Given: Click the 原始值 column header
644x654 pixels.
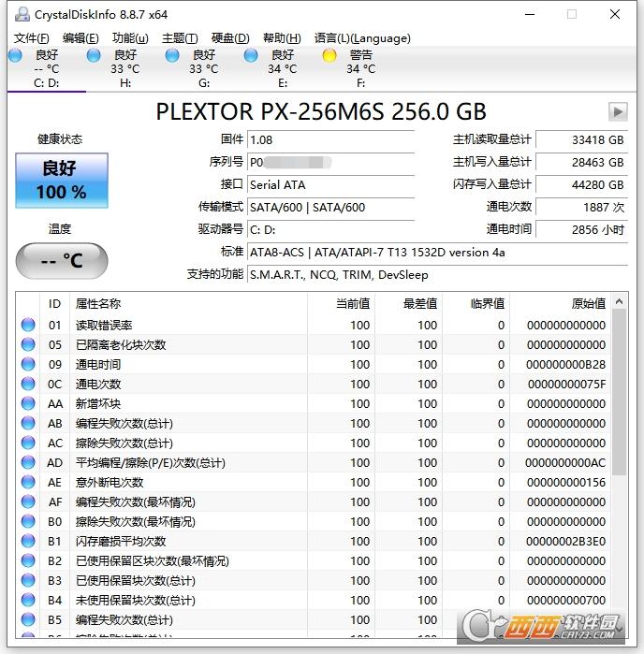Looking at the screenshot, I should pos(560,304).
